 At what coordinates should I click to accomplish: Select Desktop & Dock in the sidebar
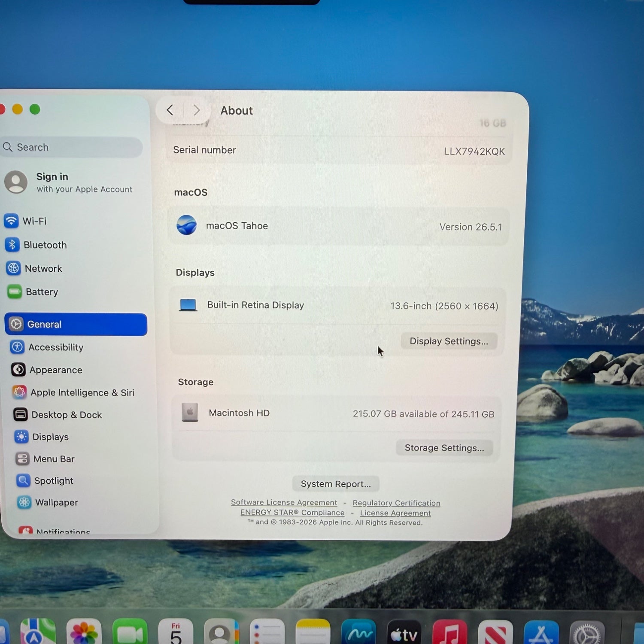(82, 415)
